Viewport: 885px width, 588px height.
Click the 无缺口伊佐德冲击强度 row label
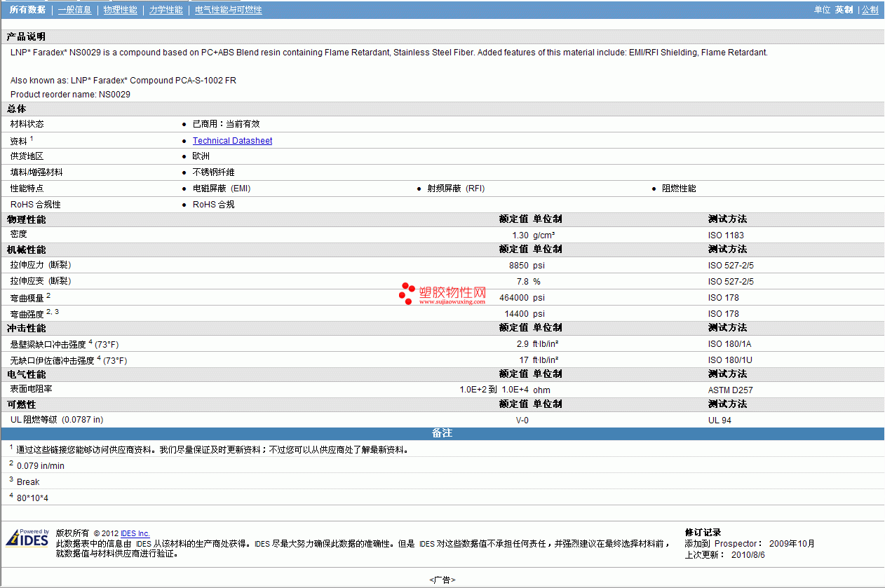click(53, 360)
